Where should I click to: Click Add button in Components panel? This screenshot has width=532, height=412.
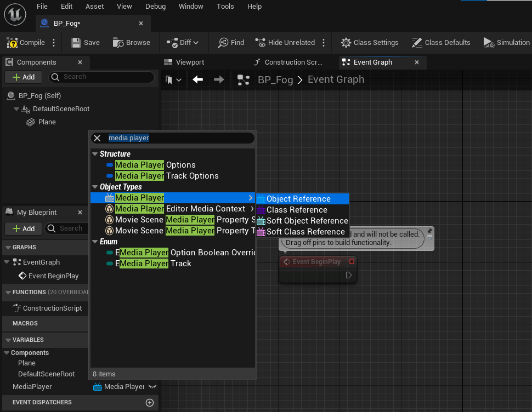[x=24, y=77]
